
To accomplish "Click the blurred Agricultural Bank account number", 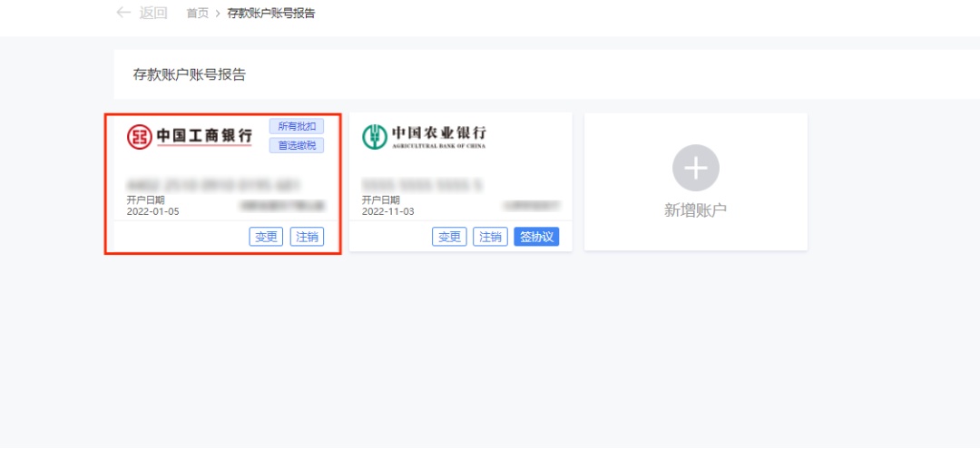I will (x=425, y=184).
